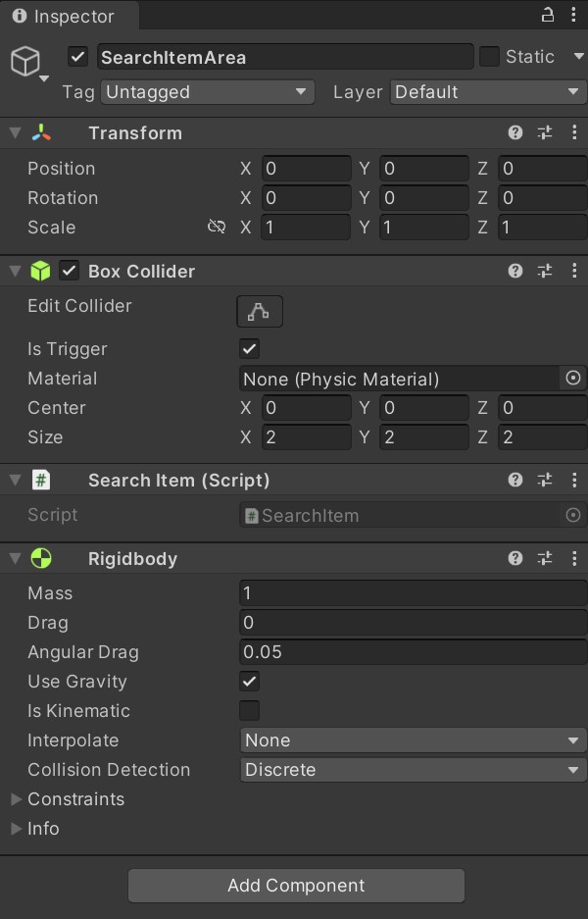Open Rigidbody component more options menu
Screen dimensions: 588x919
574,559
